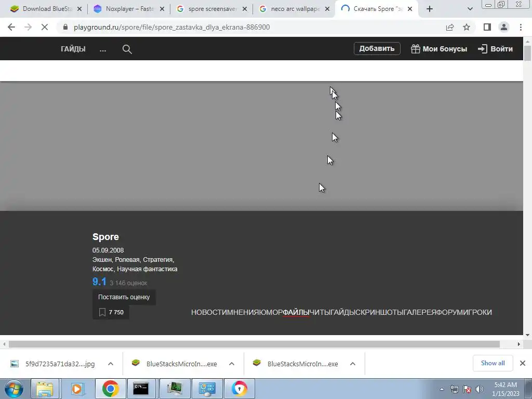Click the 9.1 rating score
This screenshot has height=399, width=532.
[99, 282]
